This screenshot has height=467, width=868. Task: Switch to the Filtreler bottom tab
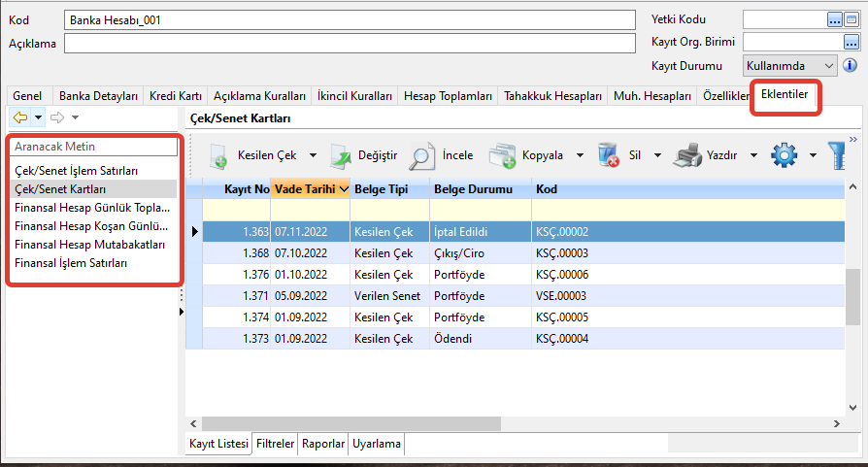275,444
